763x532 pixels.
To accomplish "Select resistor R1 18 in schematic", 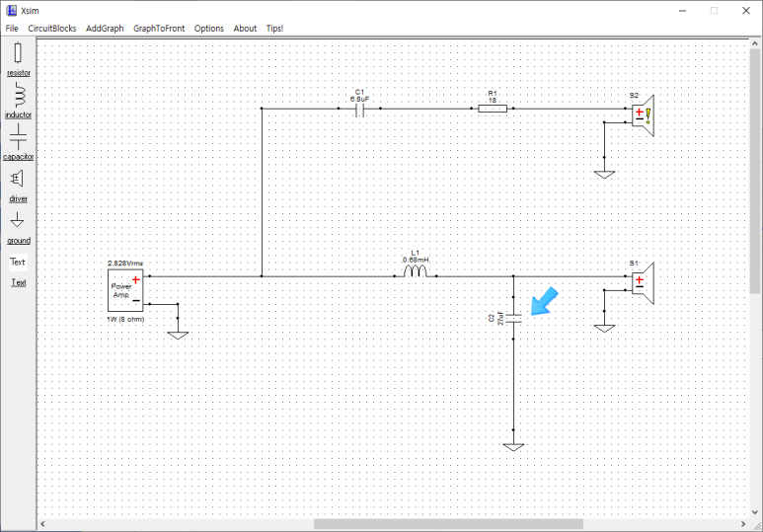I will tap(493, 109).
